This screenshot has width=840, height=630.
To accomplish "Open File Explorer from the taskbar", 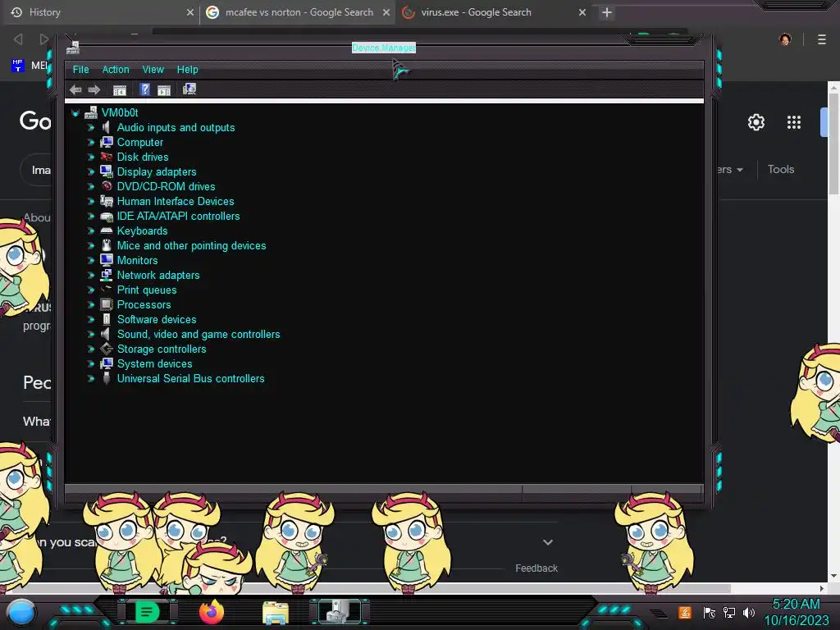I will point(276,613).
